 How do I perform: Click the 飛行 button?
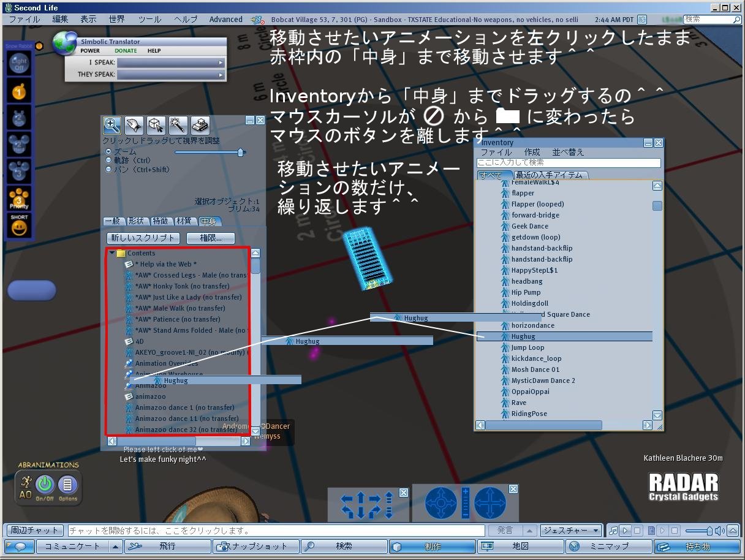point(167,546)
